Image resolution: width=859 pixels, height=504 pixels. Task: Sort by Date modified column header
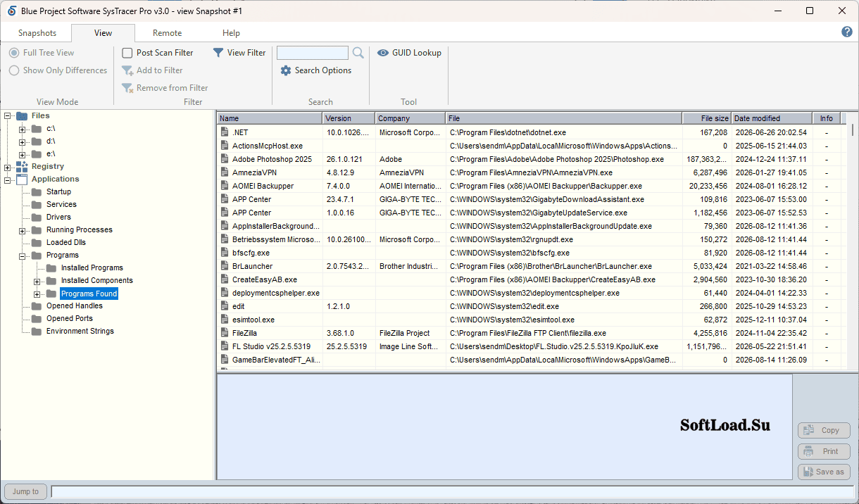tap(772, 118)
